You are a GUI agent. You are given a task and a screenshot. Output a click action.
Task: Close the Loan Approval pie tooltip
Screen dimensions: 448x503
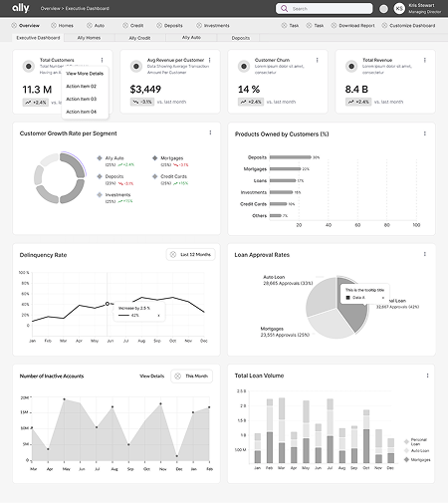point(382,298)
